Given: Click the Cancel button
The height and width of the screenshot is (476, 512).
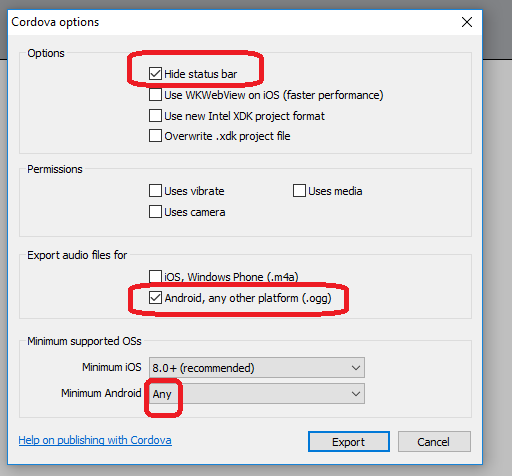Looking at the screenshot, I should 434,442.
